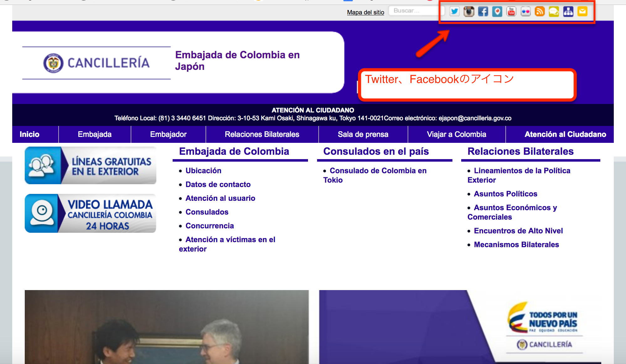Click the Consulados en el país heading

376,151
